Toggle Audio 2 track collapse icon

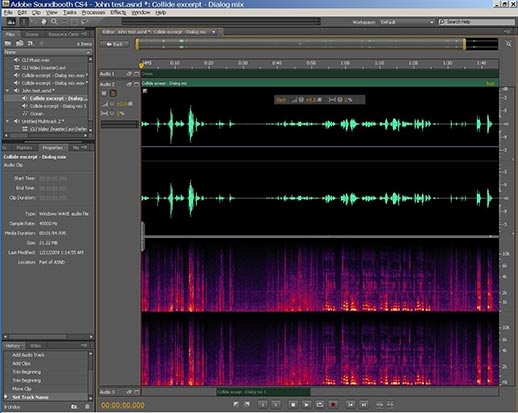coord(129,84)
